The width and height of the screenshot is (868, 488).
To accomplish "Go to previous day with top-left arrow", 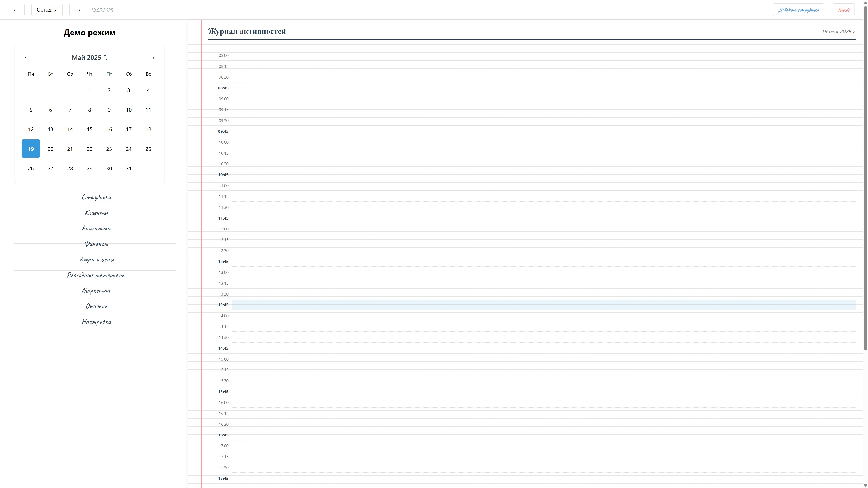I will pyautogui.click(x=17, y=10).
